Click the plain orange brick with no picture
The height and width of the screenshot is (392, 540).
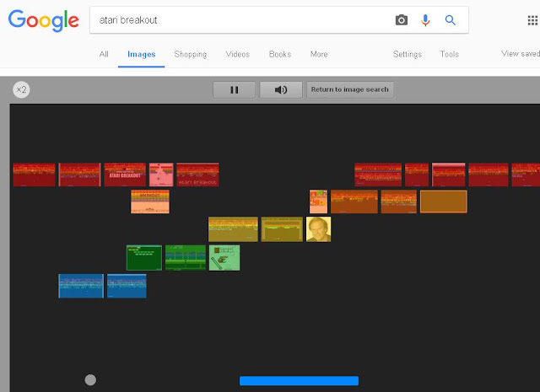click(x=444, y=201)
